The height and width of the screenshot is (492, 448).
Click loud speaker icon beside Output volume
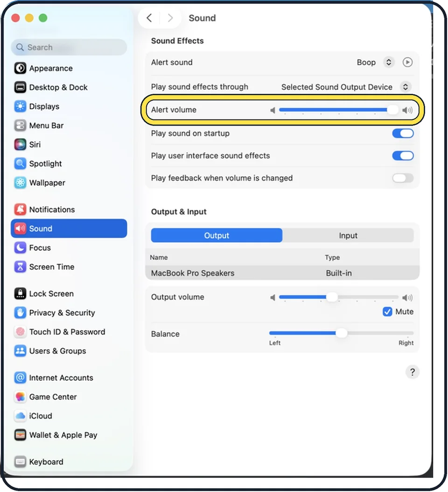point(407,297)
